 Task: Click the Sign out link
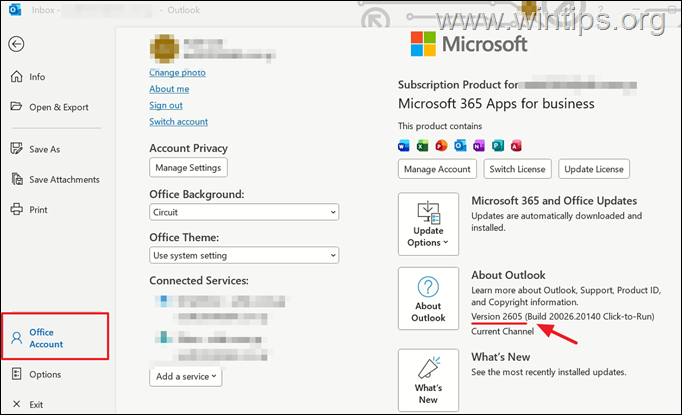(x=166, y=105)
